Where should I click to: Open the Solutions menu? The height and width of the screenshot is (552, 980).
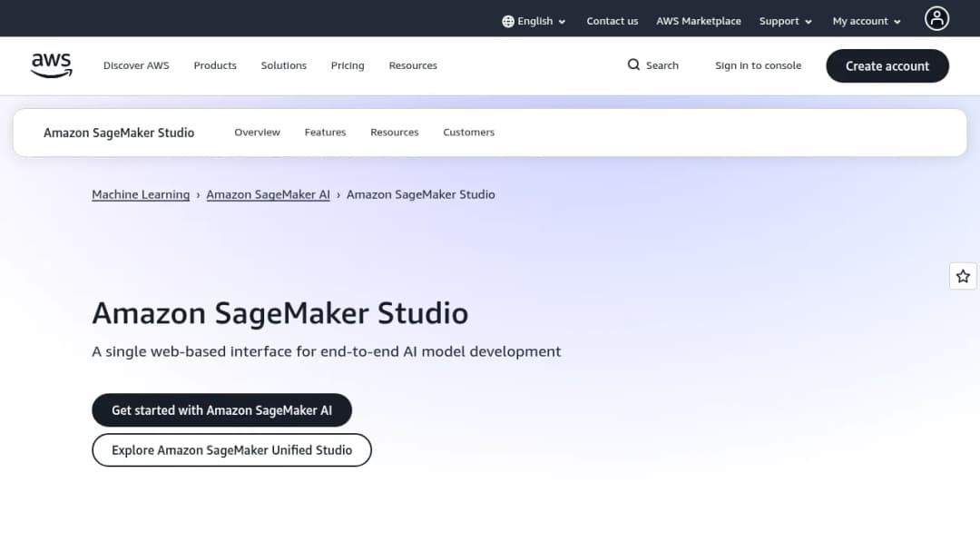pyautogui.click(x=284, y=65)
